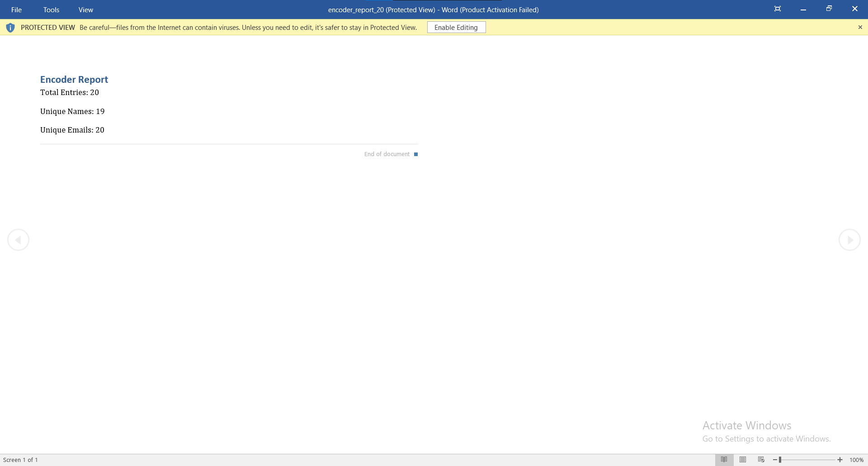Screen dimensions: 868x466
Task: Click the document title in the title bar
Action: [x=434, y=10]
